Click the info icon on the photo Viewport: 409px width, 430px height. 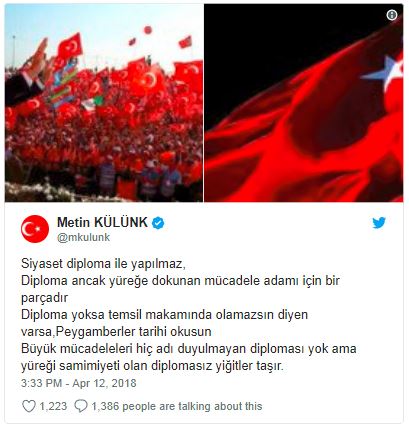[x=392, y=15]
